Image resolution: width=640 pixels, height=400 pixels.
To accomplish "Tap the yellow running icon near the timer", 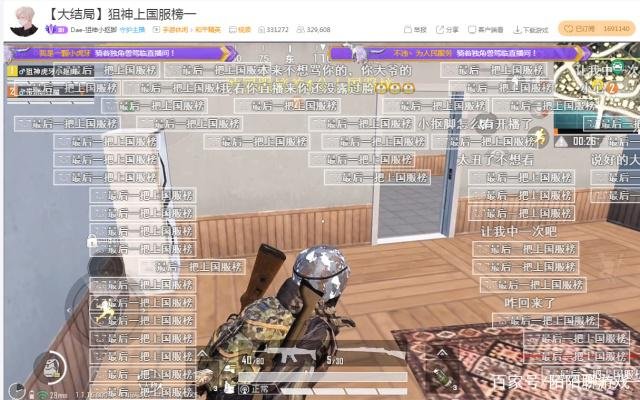I will 538,137.
